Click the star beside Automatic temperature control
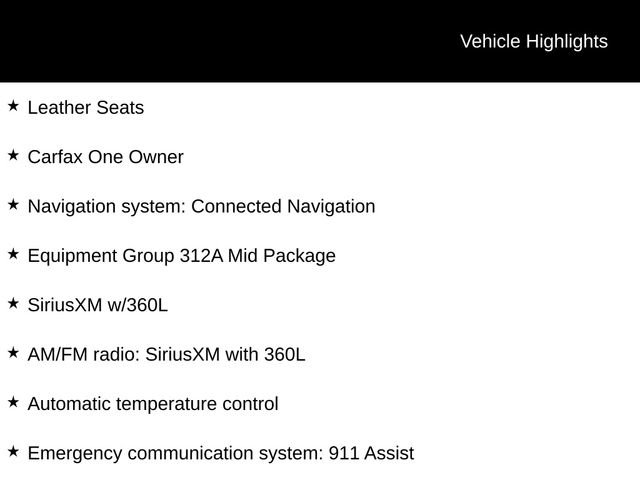Screen dimensions: 640x480 click(x=13, y=402)
